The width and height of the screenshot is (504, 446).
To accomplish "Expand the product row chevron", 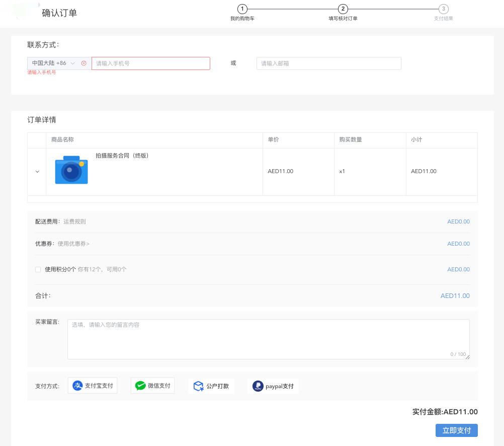I will tap(37, 172).
